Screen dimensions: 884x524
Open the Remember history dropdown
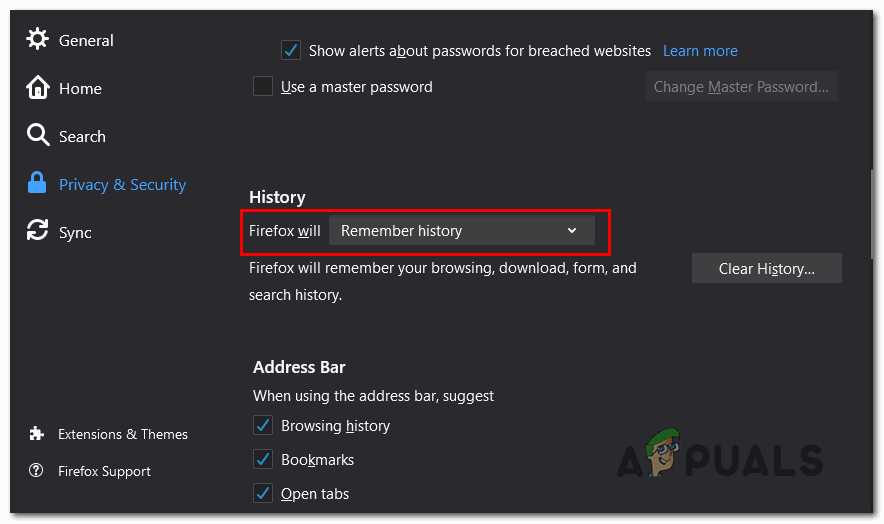(x=461, y=231)
